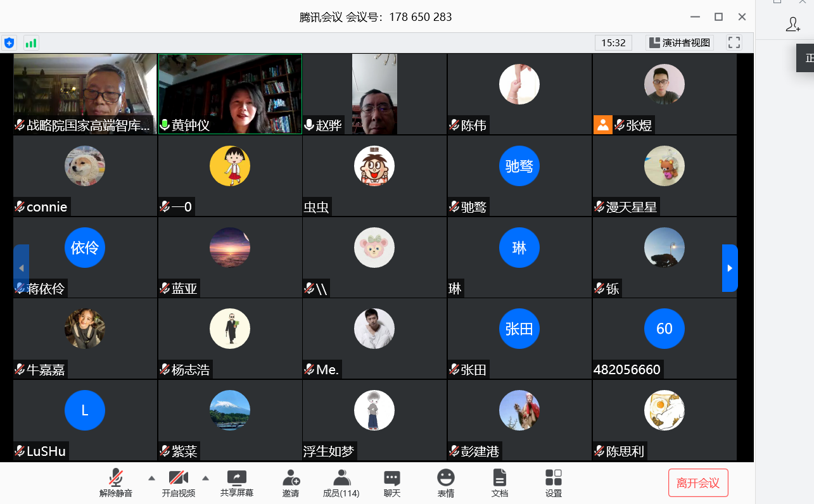Toggle full screen mode
Viewport: 814px width, 504px height.
click(734, 43)
